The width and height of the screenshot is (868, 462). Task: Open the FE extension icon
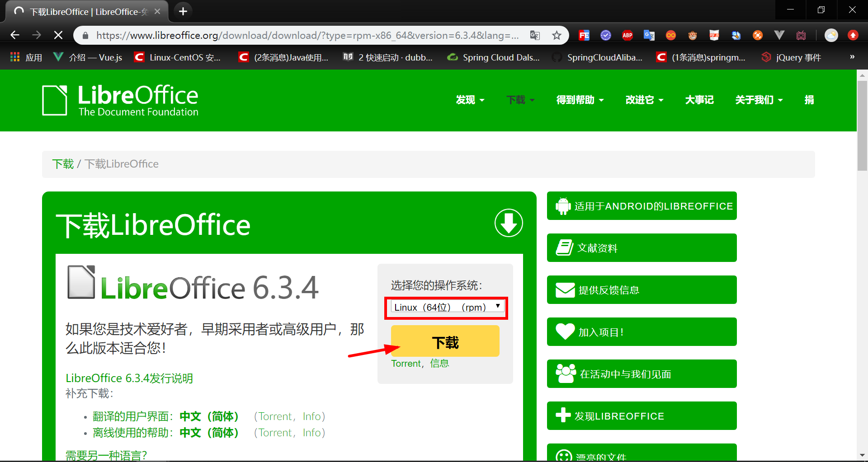tap(584, 35)
